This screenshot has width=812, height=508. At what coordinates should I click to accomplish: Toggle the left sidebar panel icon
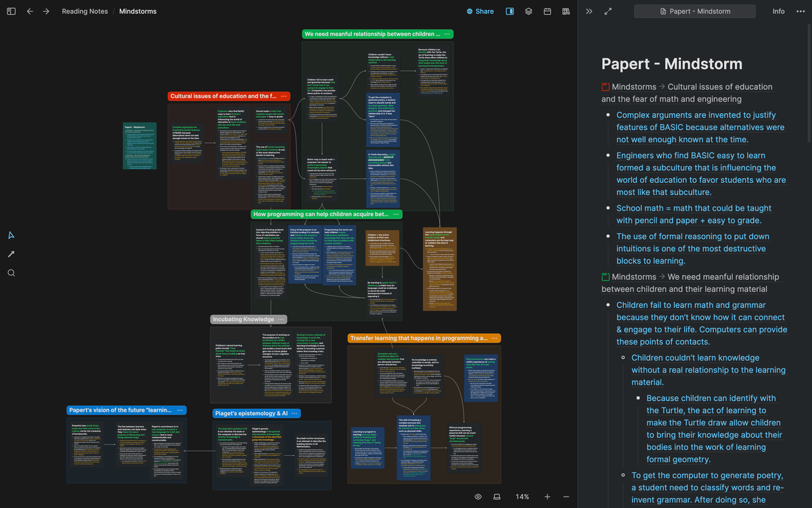click(x=11, y=12)
